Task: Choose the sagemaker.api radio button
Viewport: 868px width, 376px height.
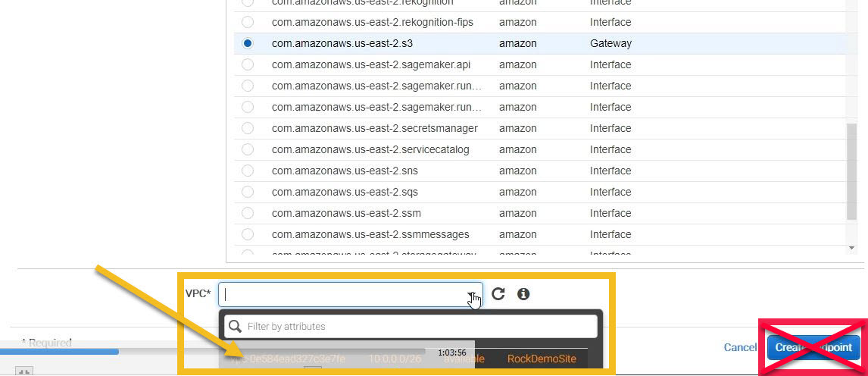Action: coord(248,64)
